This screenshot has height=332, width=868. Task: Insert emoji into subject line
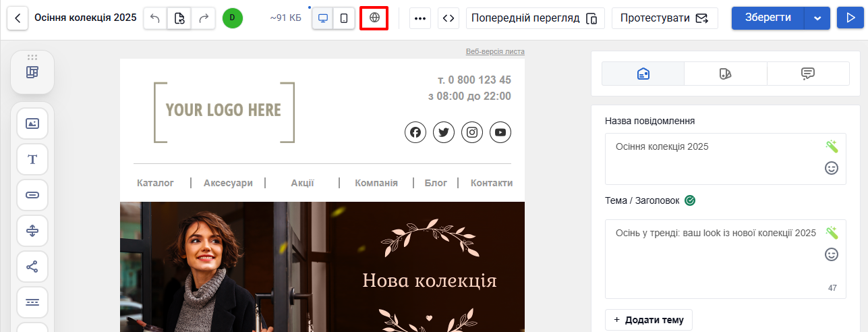[832, 254]
